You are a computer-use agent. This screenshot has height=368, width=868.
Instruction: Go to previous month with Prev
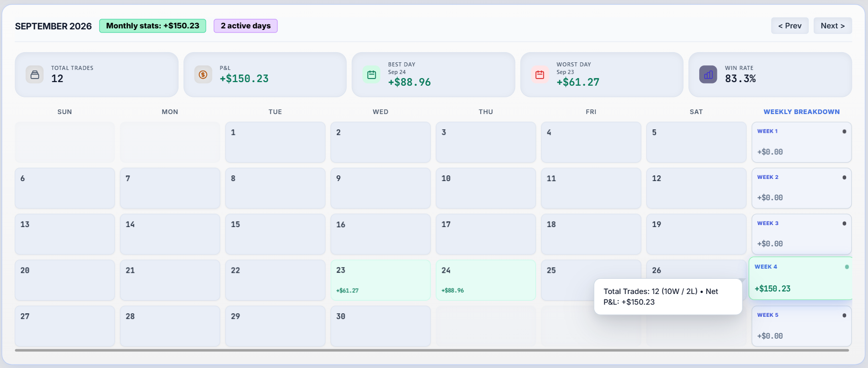pyautogui.click(x=790, y=26)
